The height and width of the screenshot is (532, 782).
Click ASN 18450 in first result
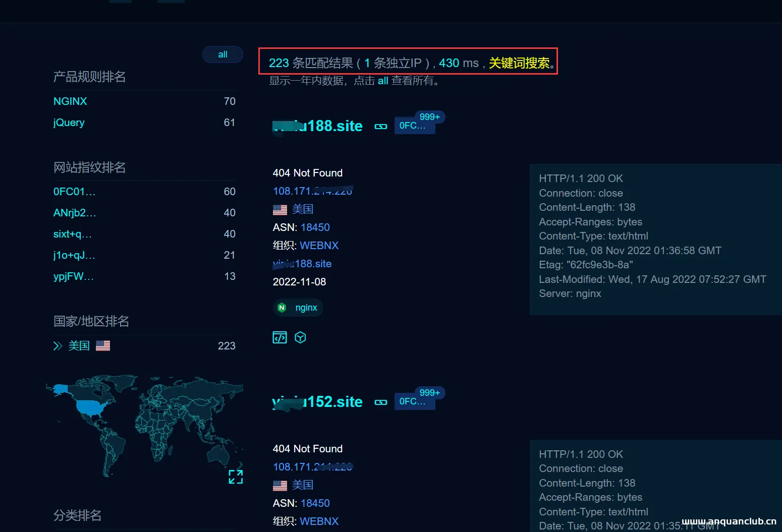coord(315,227)
